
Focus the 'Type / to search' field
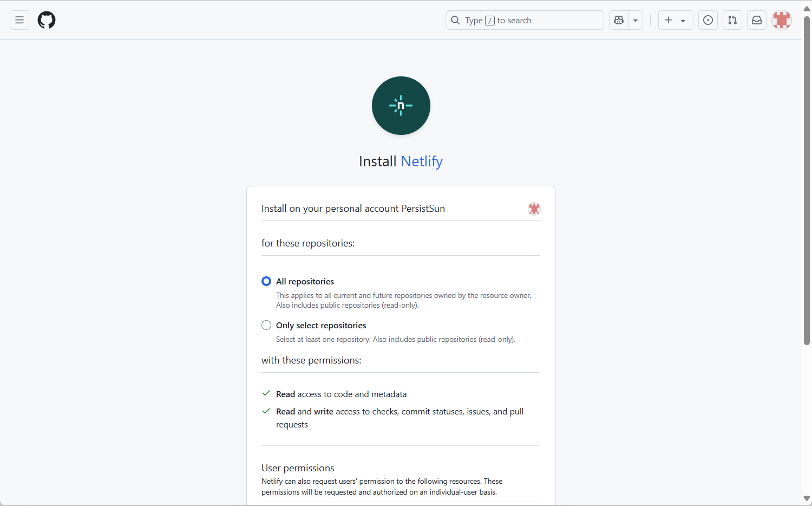[525, 20]
